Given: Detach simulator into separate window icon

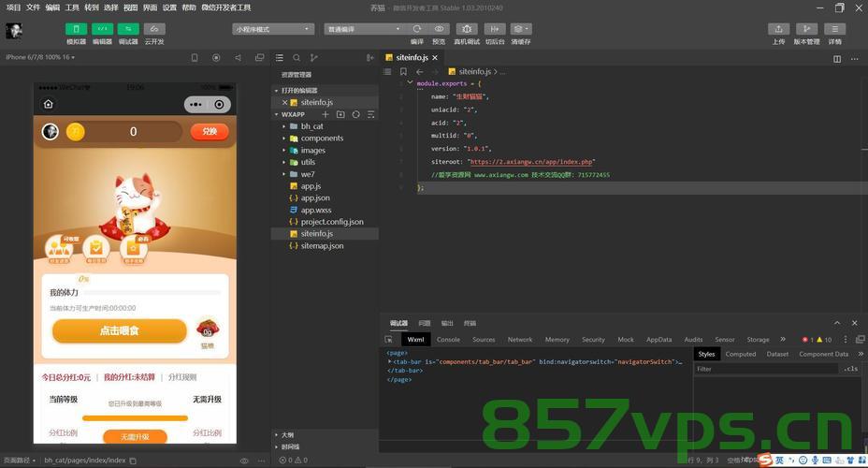Looking at the screenshot, I should (260, 58).
